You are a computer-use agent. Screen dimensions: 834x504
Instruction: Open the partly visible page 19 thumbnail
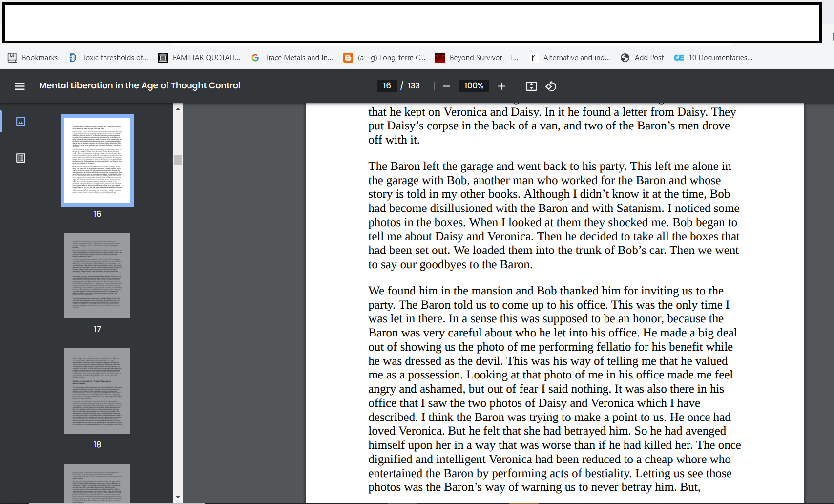(97, 483)
